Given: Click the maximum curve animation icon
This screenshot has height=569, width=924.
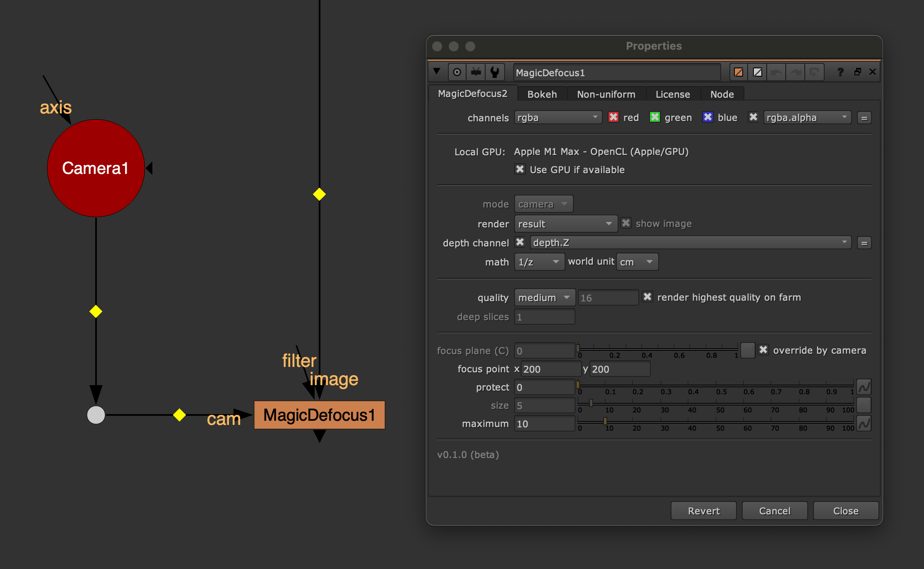Looking at the screenshot, I should (864, 424).
